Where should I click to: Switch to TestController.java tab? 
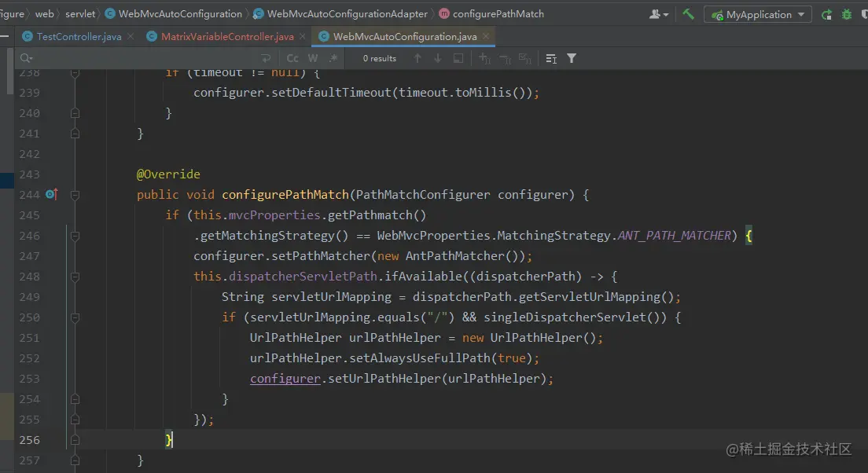click(79, 36)
